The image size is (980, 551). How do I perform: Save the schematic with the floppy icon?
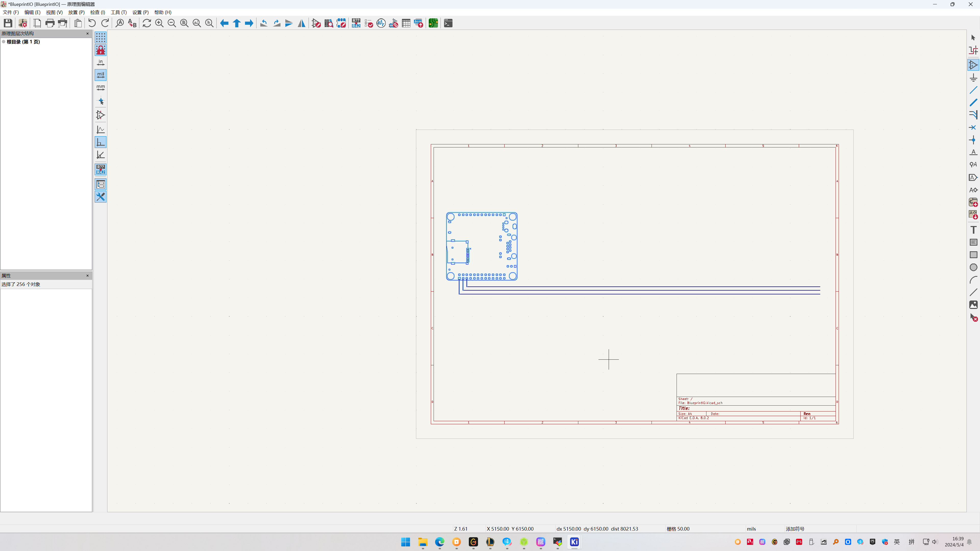point(8,23)
